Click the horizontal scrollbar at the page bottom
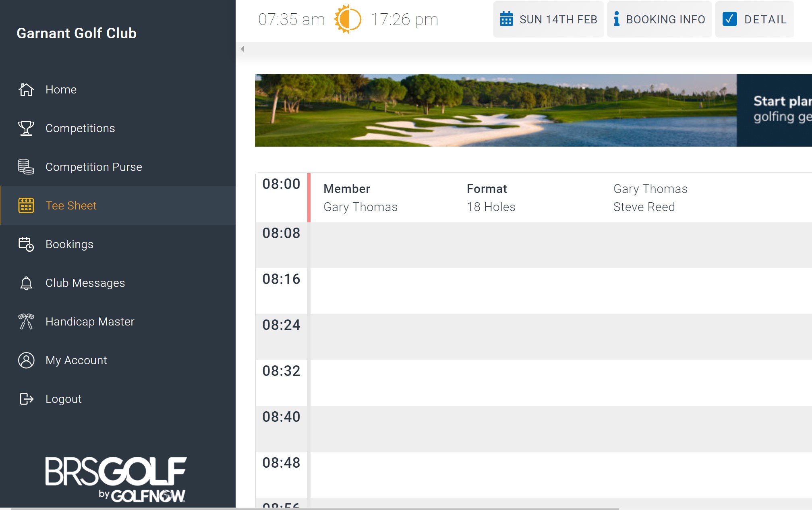This screenshot has height=510, width=812. point(314,509)
